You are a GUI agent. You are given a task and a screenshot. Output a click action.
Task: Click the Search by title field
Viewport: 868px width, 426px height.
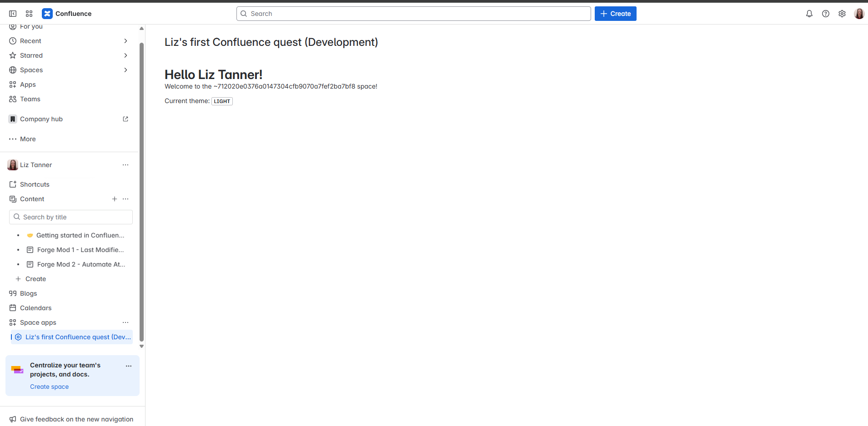pyautogui.click(x=71, y=217)
